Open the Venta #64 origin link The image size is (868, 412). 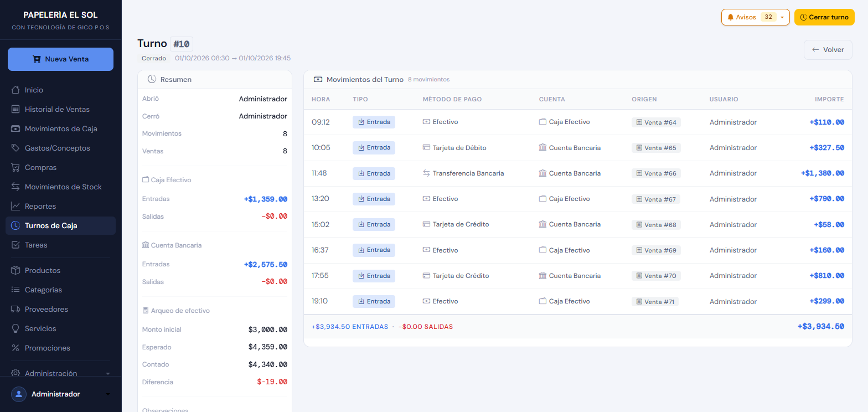[656, 122]
